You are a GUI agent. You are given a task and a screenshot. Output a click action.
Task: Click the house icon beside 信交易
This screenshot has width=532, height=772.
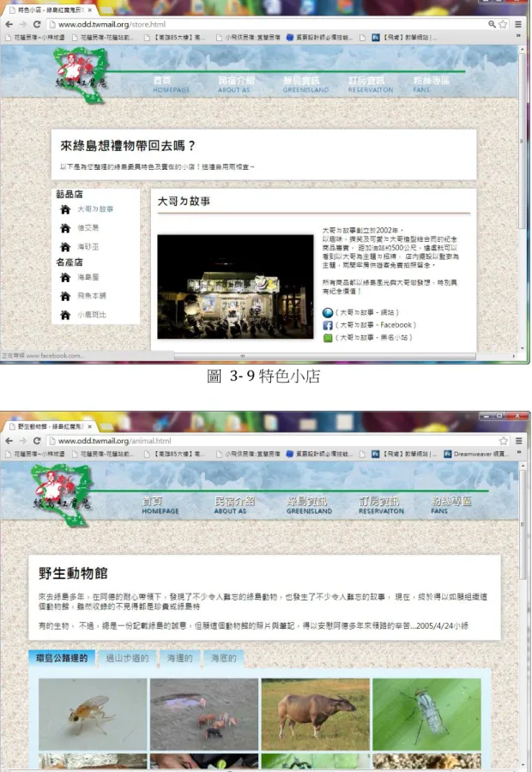click(65, 228)
